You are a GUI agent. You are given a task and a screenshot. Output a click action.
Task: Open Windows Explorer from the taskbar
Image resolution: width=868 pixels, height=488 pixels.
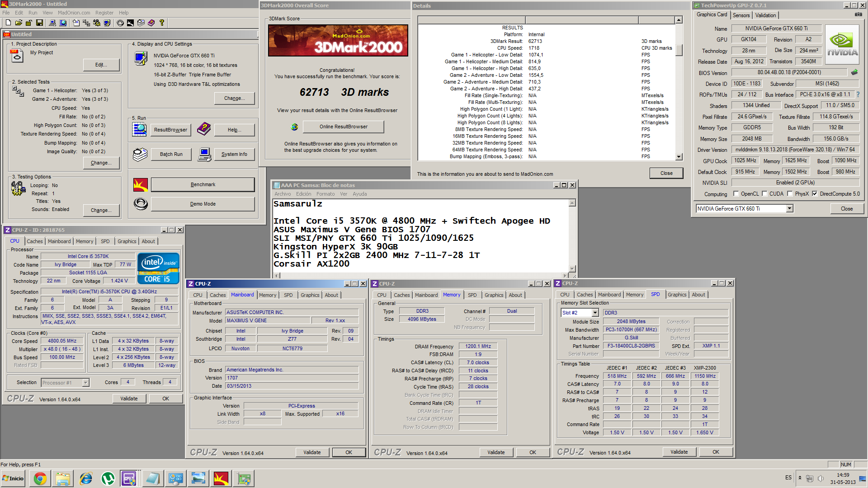point(63,479)
